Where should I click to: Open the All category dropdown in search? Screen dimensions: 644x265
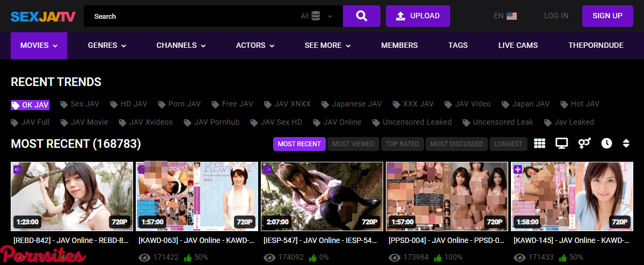tap(317, 16)
